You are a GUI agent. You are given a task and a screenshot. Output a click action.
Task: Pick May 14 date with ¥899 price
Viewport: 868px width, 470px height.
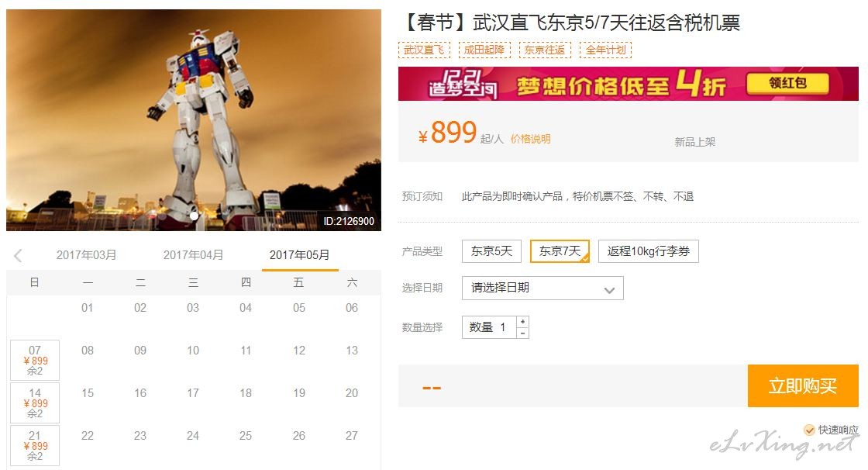35,403
